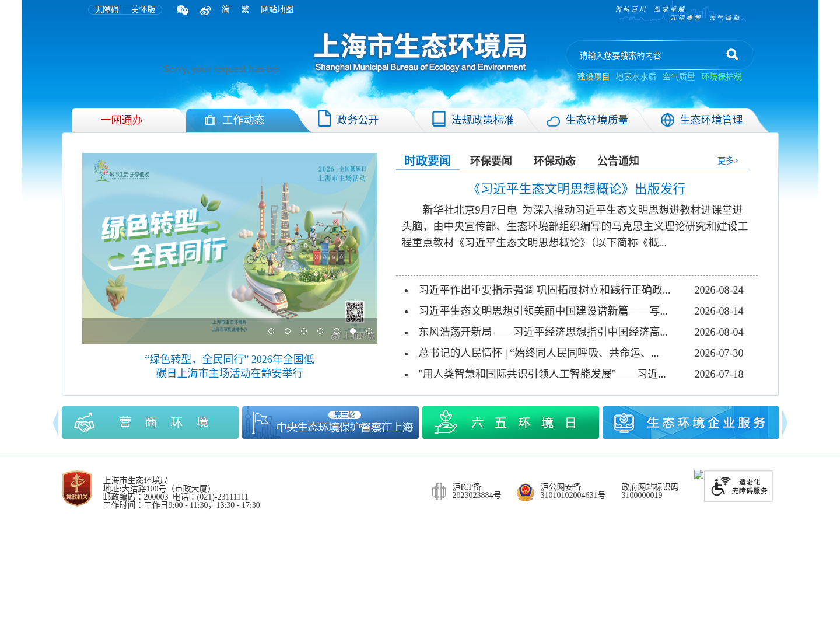Switch to traditional Chinese with 繁
The image size is (840, 642).
[x=245, y=10]
